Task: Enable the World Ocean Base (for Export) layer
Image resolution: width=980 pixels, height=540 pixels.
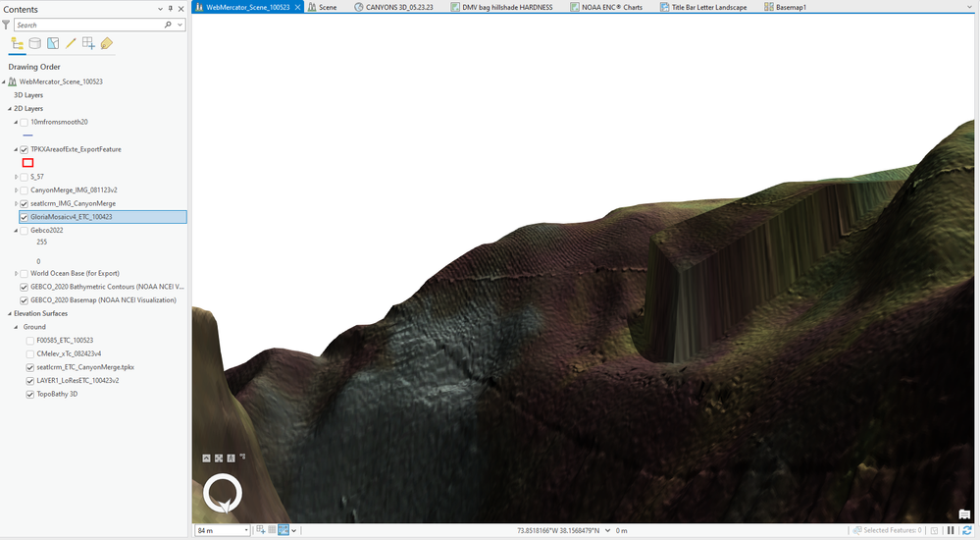Action: (x=24, y=274)
